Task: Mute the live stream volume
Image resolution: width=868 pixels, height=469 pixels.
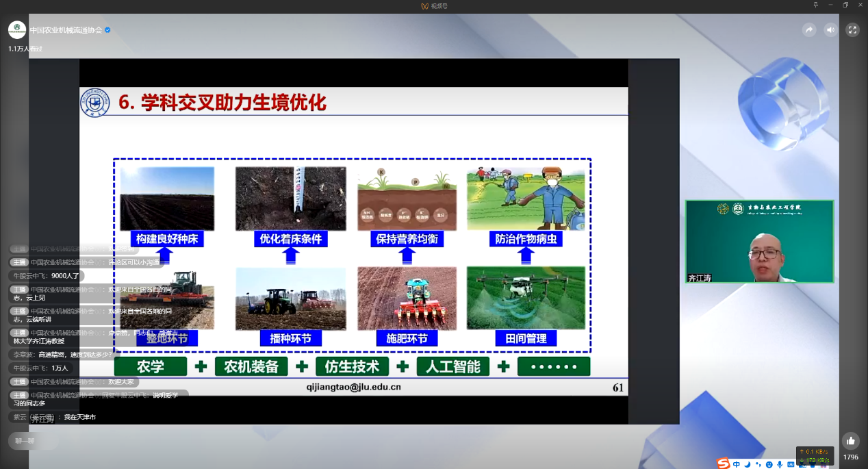Action: pyautogui.click(x=830, y=30)
